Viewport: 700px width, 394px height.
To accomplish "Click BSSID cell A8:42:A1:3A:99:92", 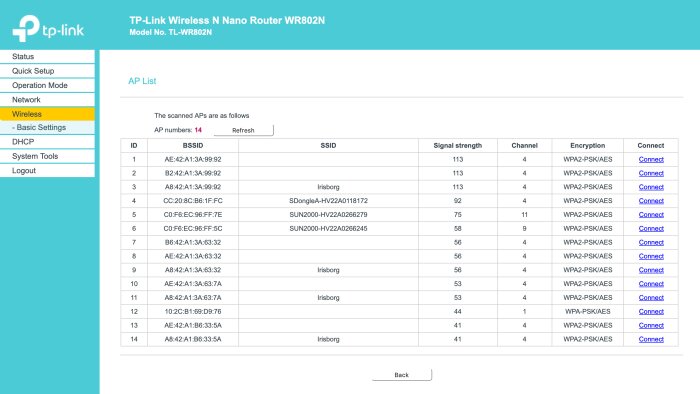I will pyautogui.click(x=193, y=187).
